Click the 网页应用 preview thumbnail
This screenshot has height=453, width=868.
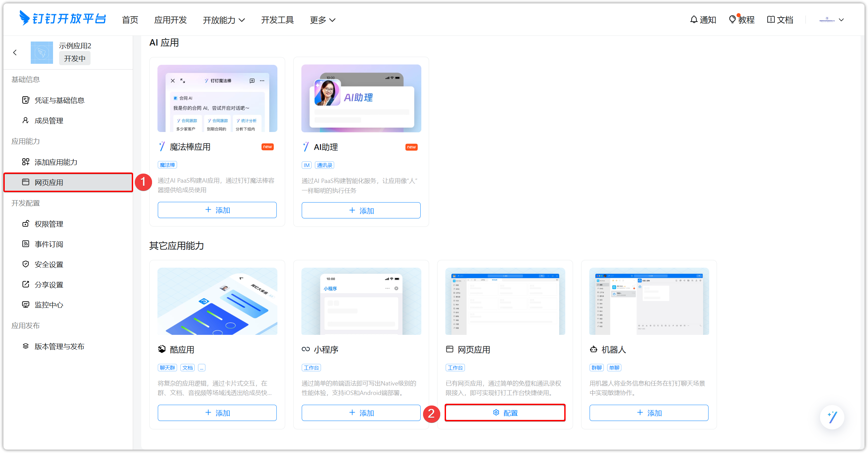[x=505, y=301]
